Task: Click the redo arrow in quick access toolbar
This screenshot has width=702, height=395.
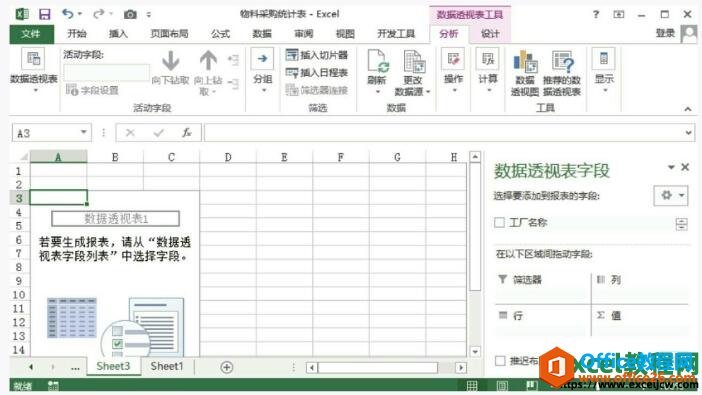Action: [x=98, y=14]
